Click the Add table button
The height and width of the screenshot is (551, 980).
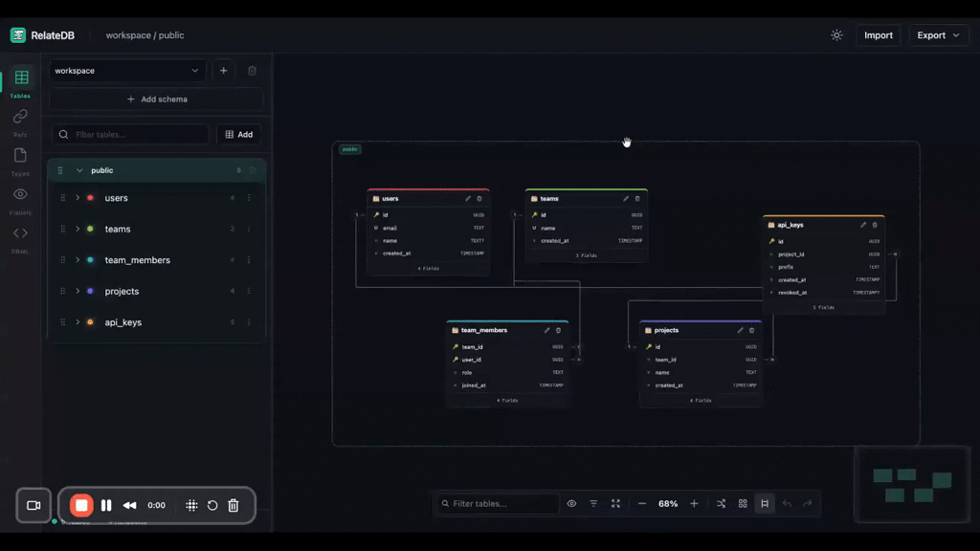[238, 134]
